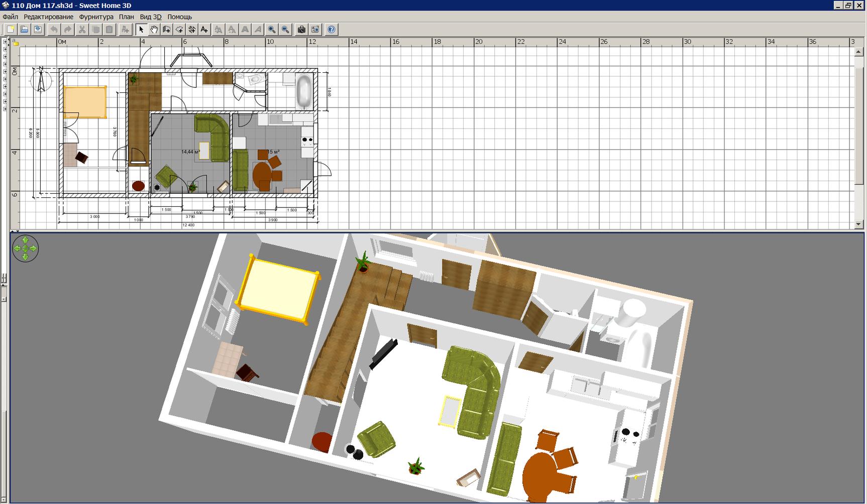Open the План menu
867x504 pixels.
click(x=127, y=17)
